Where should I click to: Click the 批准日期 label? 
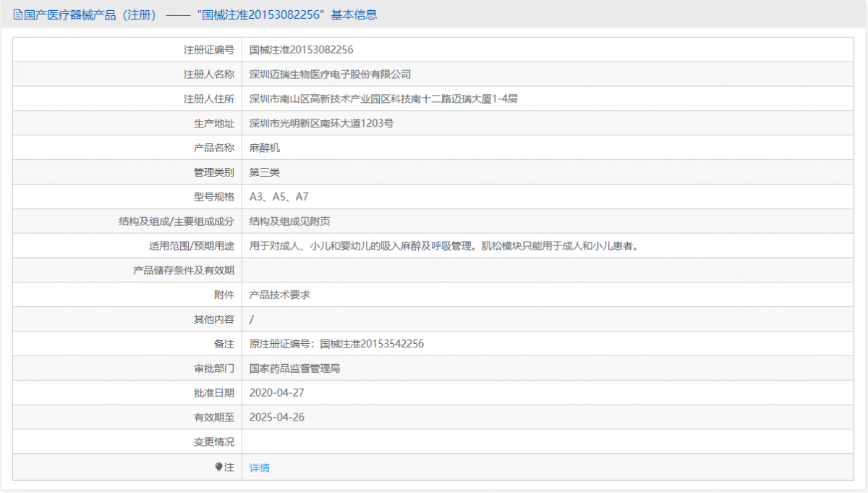coord(214,393)
